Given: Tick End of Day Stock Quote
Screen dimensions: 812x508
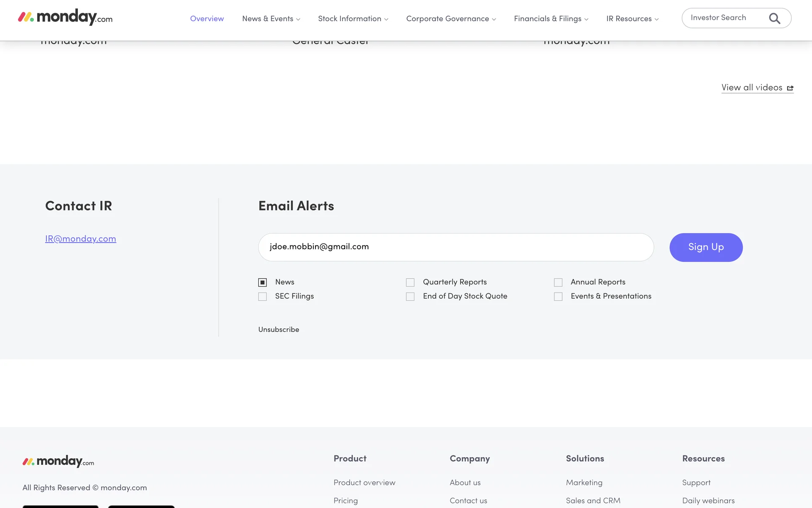Looking at the screenshot, I should click(410, 296).
